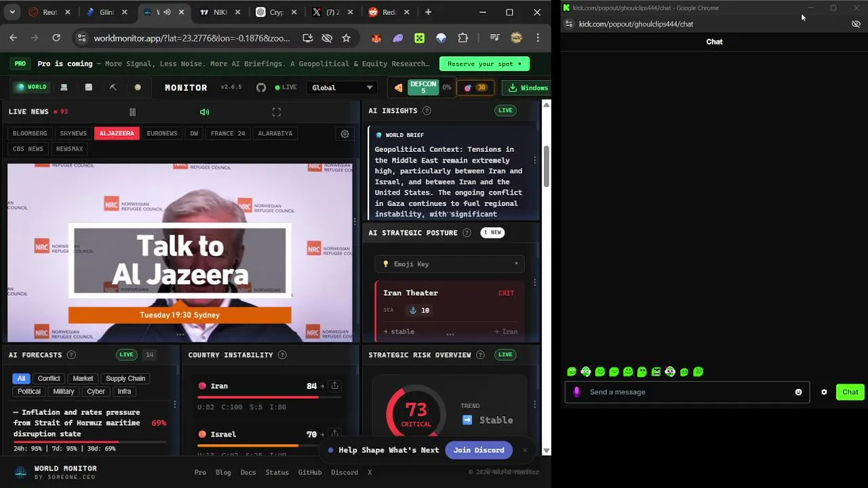This screenshot has height=488, width=868.
Task: Bookmark this page star icon
Action: click(x=346, y=38)
